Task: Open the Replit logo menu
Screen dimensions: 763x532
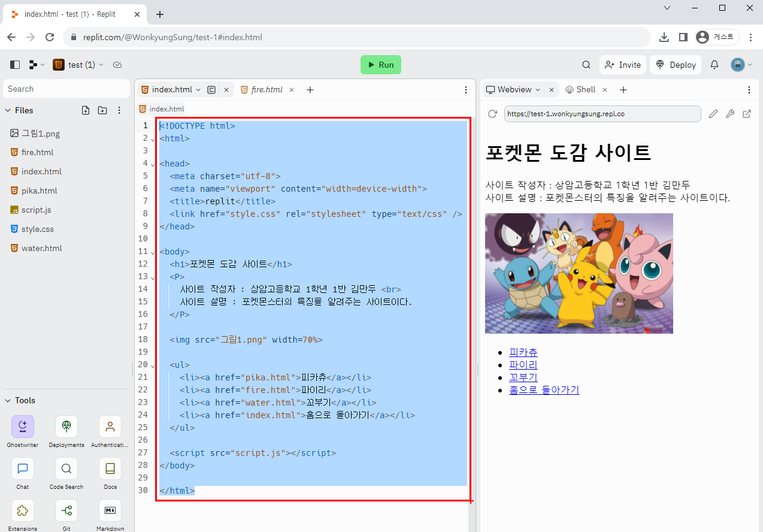Action: click(37, 65)
